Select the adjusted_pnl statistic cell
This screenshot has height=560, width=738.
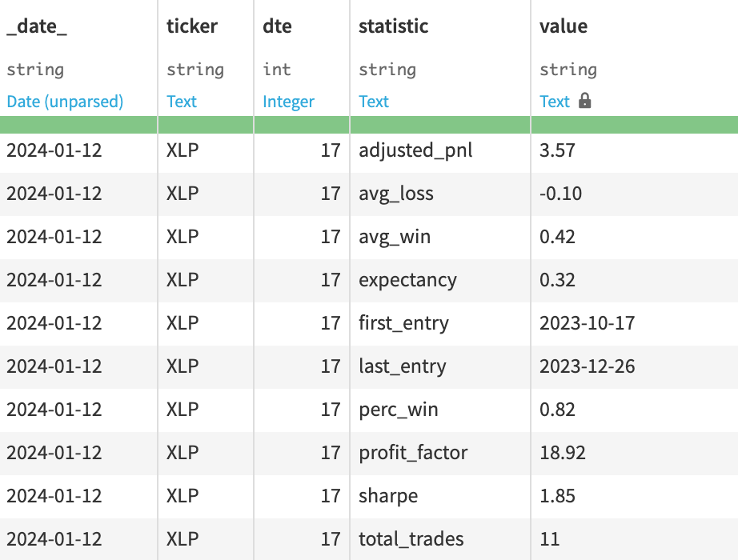click(x=415, y=150)
